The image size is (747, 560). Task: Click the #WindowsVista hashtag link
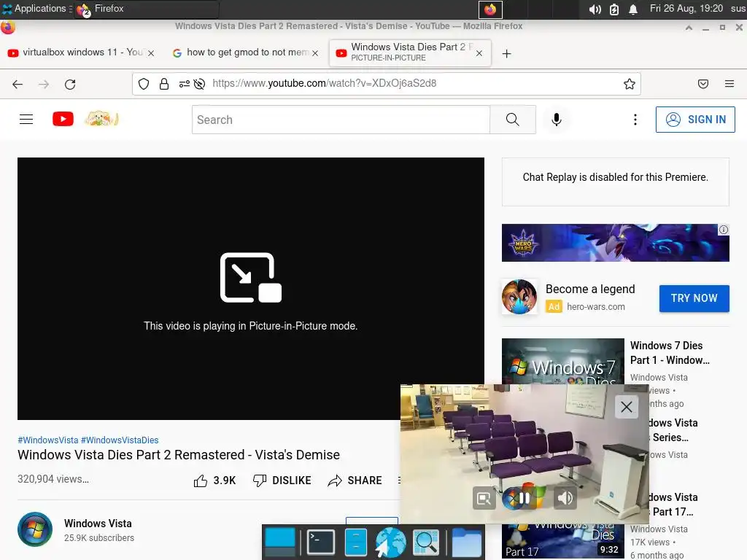coord(47,440)
